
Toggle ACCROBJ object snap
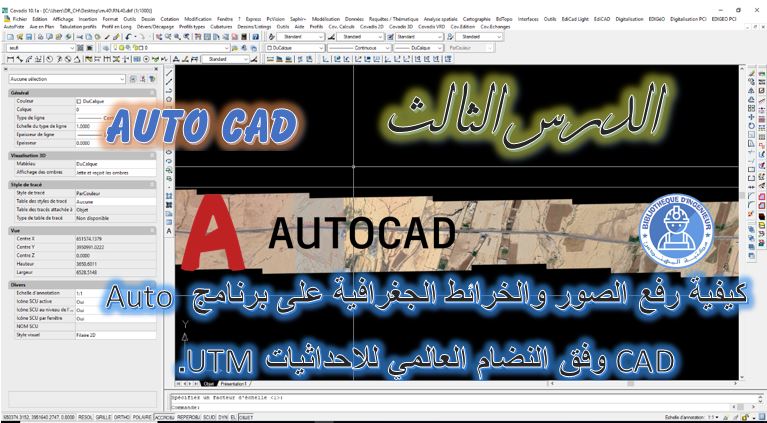tap(164, 417)
